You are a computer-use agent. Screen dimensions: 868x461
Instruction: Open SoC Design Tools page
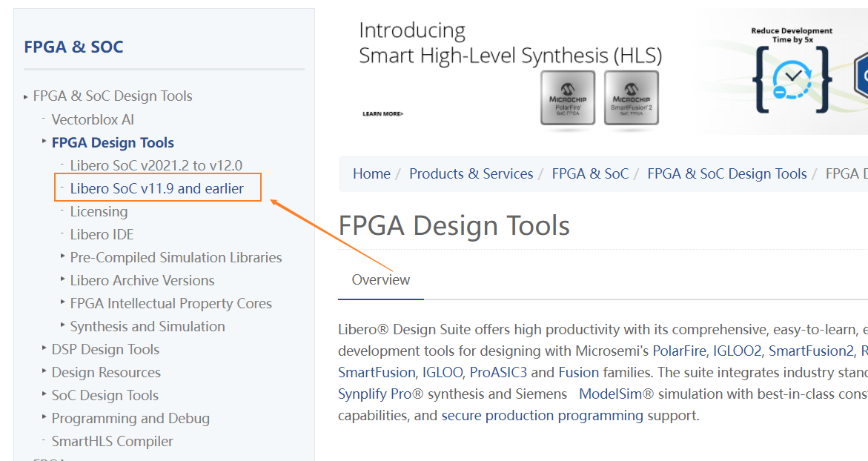pos(105,396)
